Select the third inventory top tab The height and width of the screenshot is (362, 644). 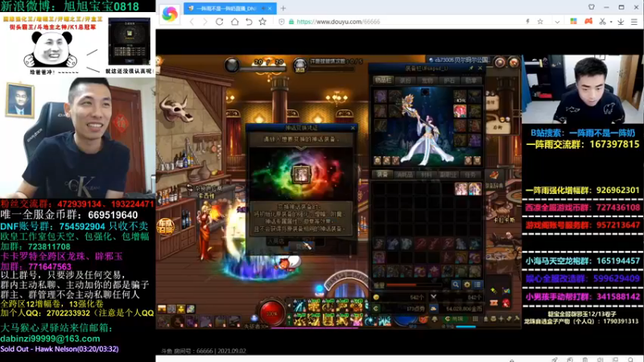pyautogui.click(x=427, y=80)
